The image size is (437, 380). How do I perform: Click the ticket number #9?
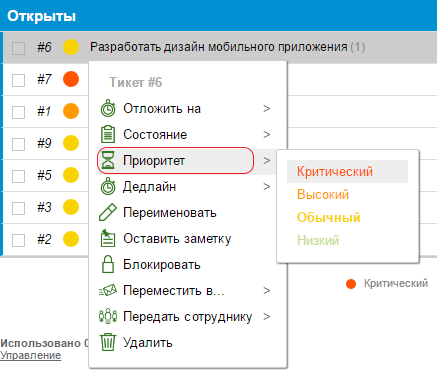click(x=44, y=143)
